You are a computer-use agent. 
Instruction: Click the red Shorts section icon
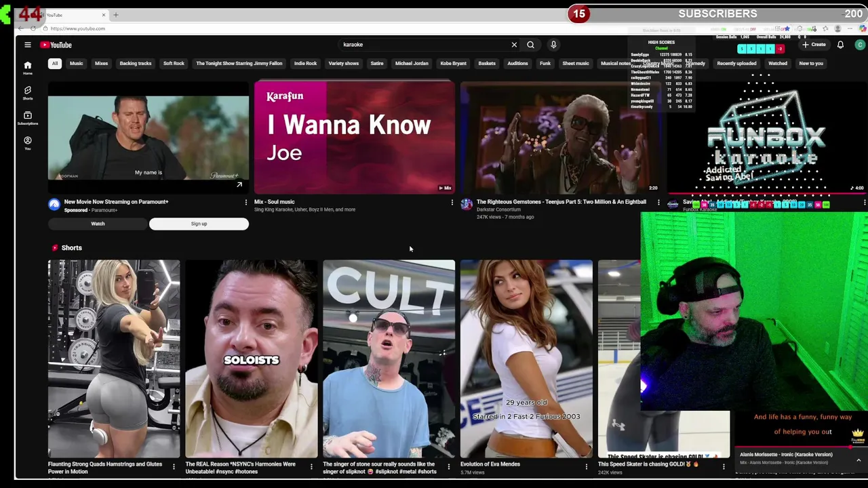tap(55, 248)
